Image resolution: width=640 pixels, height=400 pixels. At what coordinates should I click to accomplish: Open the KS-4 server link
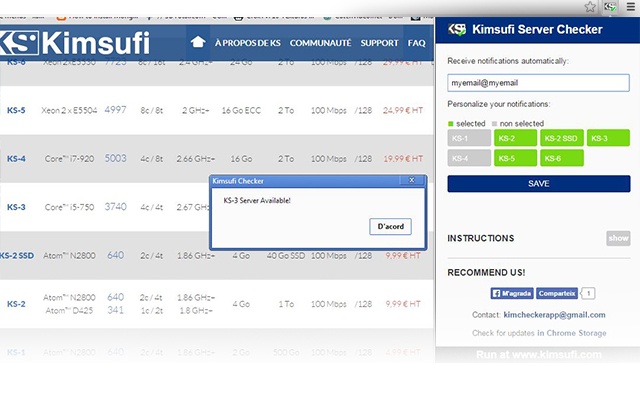(16, 158)
